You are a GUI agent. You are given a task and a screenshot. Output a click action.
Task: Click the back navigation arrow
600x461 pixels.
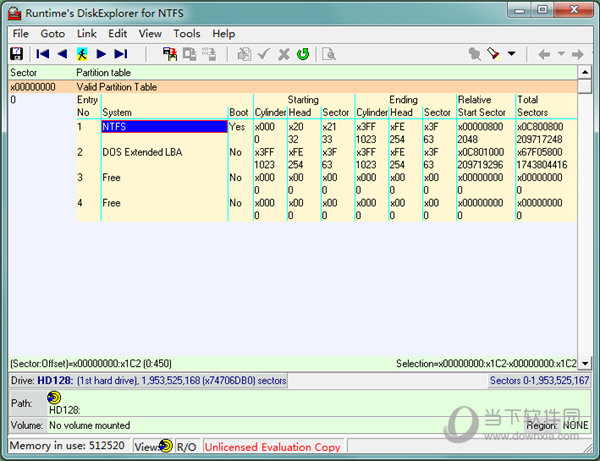pyautogui.click(x=544, y=54)
